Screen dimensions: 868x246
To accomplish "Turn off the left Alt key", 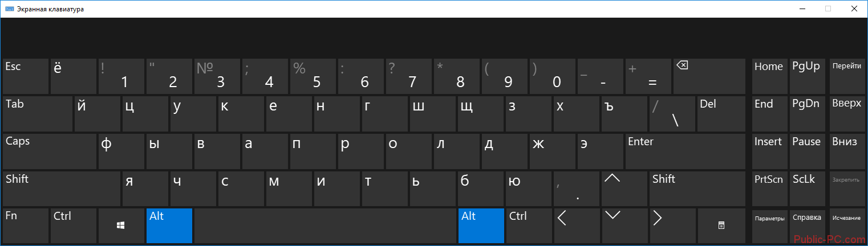I will (x=169, y=225).
